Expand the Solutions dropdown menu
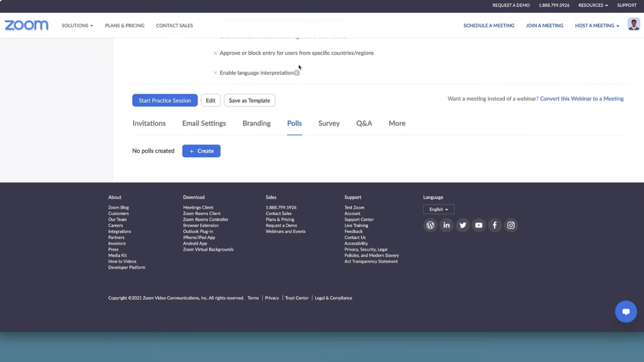644x362 pixels. pyautogui.click(x=78, y=26)
